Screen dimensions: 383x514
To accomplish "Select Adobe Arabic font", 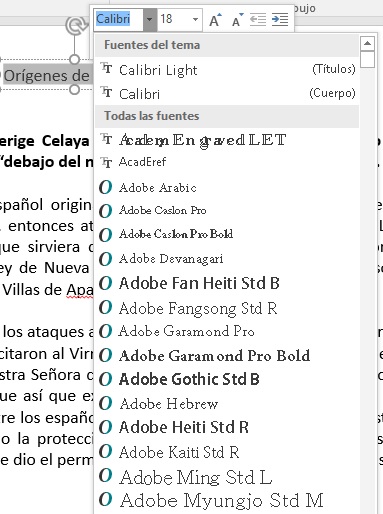I will tap(227, 187).
